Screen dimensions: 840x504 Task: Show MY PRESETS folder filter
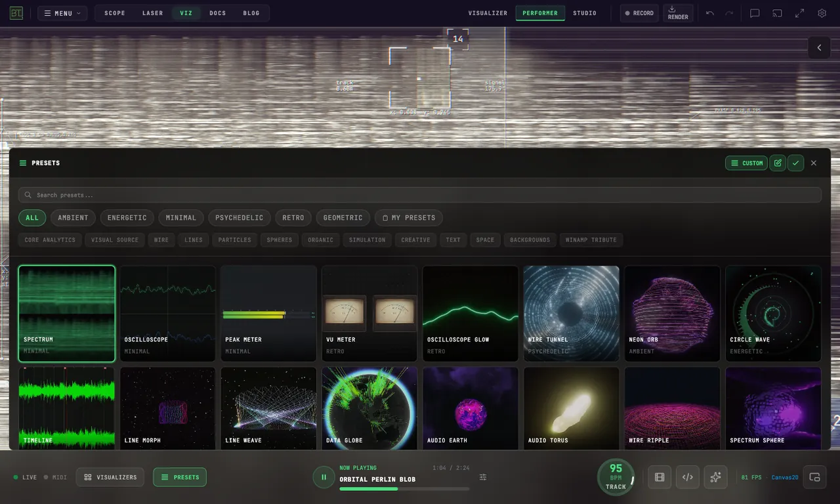point(409,218)
